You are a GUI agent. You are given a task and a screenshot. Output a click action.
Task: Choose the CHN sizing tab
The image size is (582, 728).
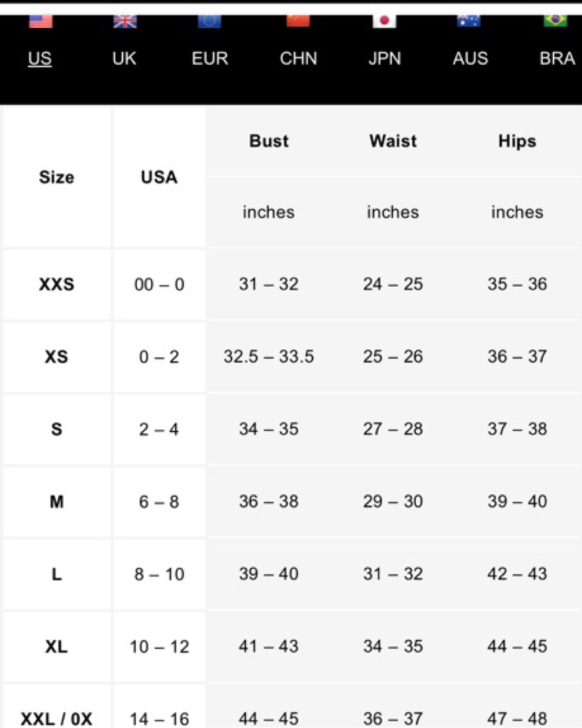[x=298, y=58]
